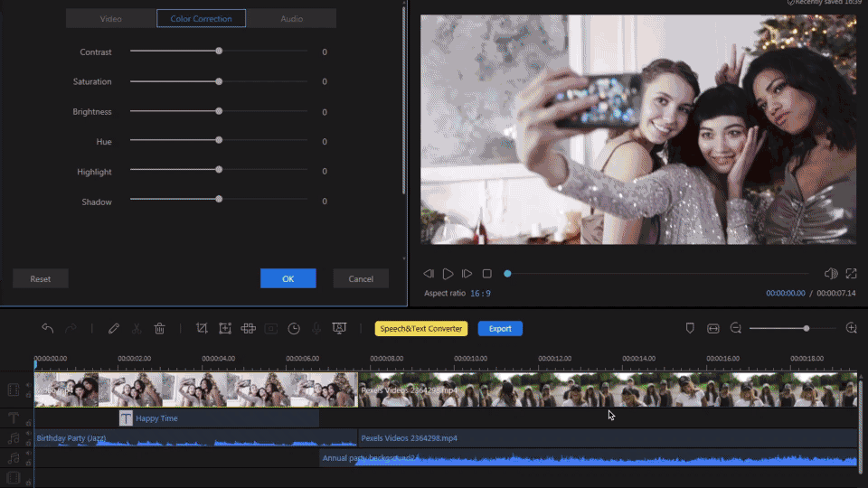868x488 pixels.
Task: Click the Zoom frame tool icon
Action: coord(225,329)
